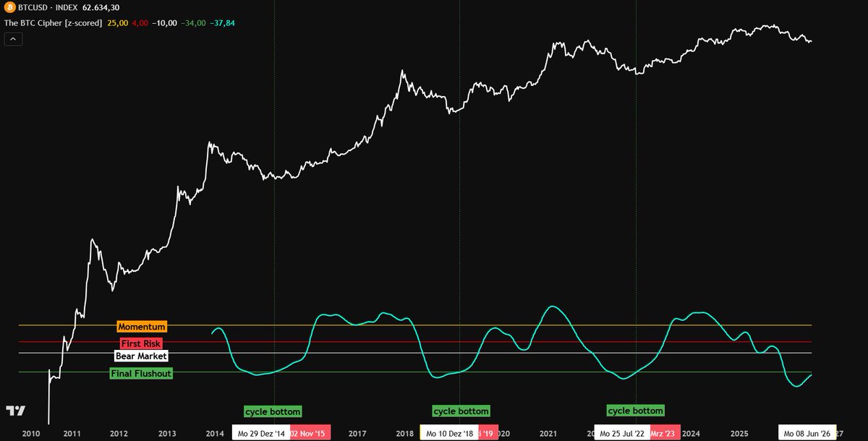This screenshot has height=441, width=868.
Task: Click the cycle bottom label near 2018
Action: tap(461, 411)
